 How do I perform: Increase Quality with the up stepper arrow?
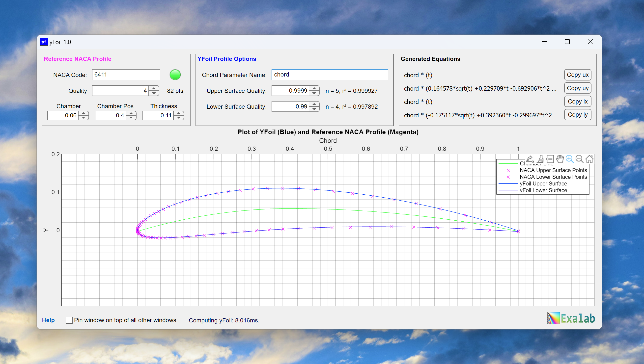pos(154,88)
